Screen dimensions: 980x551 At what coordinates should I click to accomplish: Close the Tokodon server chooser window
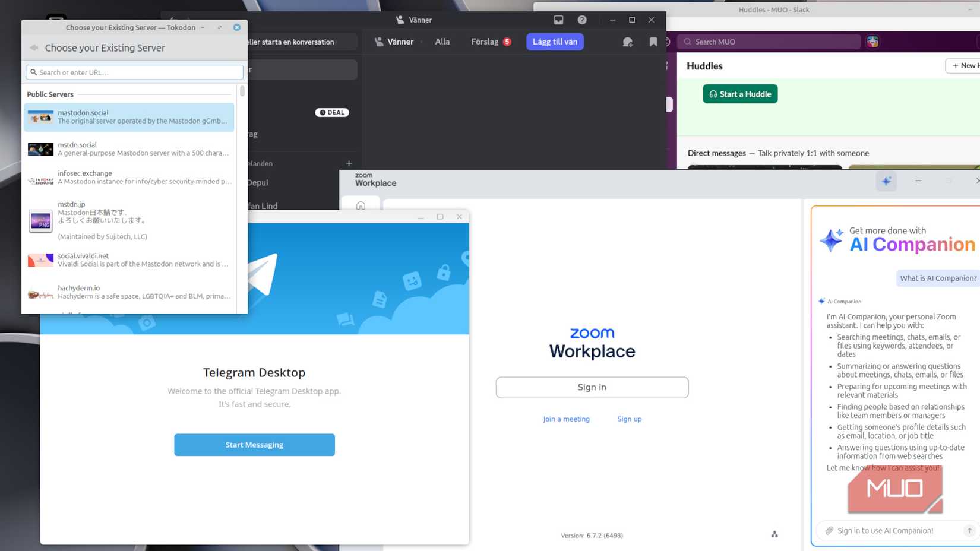237,27
